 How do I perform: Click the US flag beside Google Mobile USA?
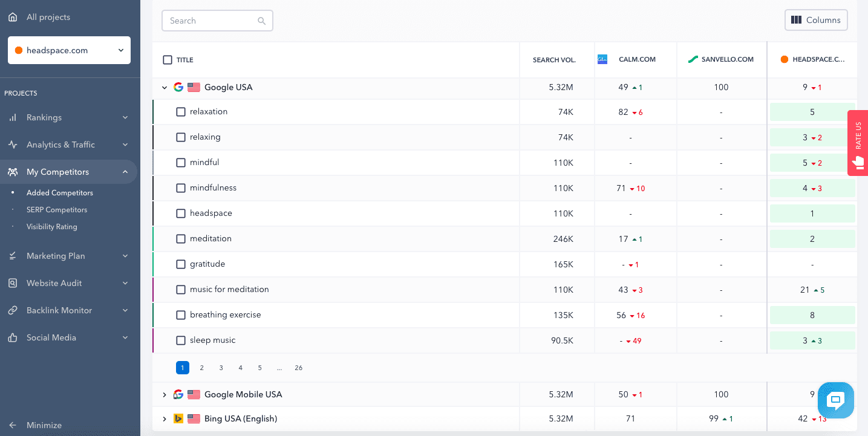[194, 394]
